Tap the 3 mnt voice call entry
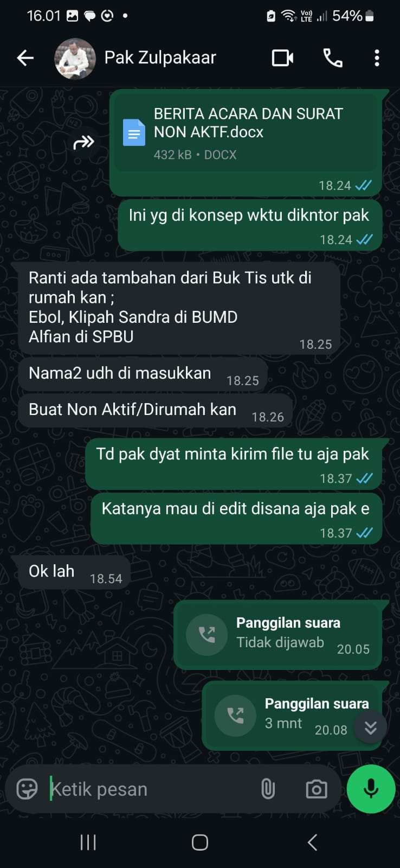This screenshot has width=400, height=868. point(293,716)
